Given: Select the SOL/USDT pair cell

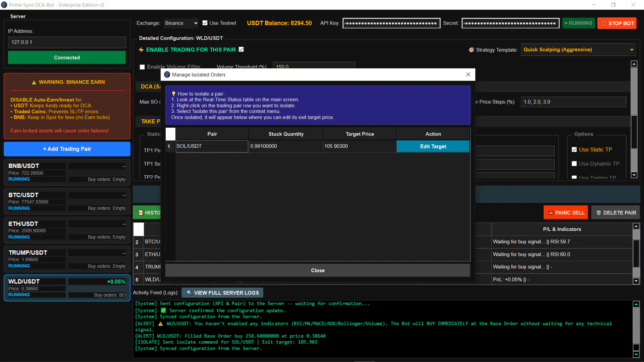Looking at the screenshot, I should click(x=212, y=146).
